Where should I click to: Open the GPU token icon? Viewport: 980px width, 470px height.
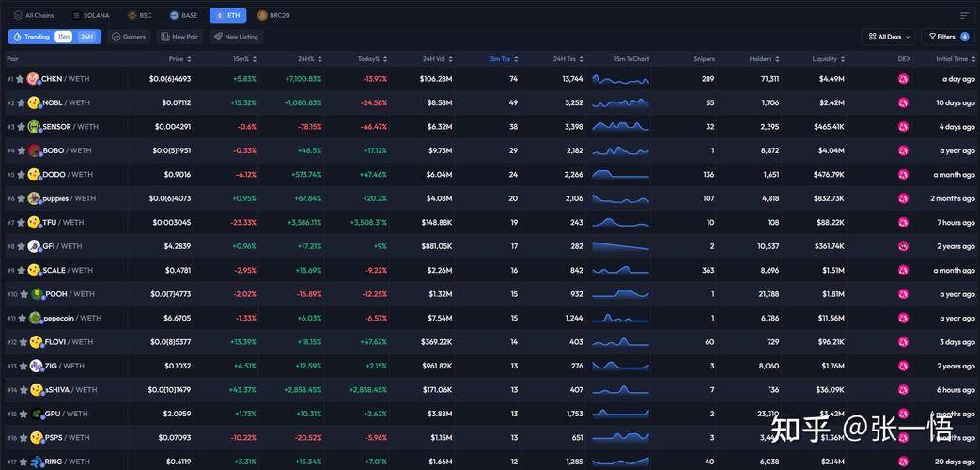click(x=37, y=414)
